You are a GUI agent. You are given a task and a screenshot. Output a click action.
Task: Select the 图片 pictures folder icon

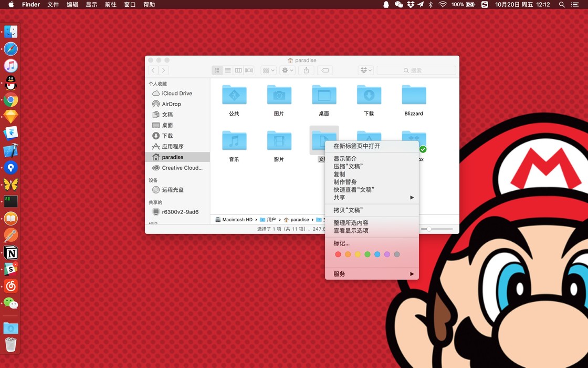[279, 95]
